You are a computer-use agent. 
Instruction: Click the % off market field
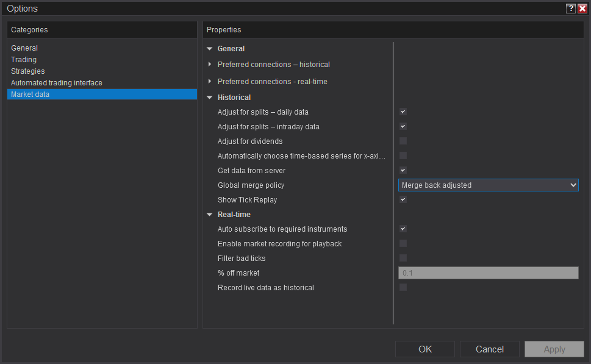488,273
